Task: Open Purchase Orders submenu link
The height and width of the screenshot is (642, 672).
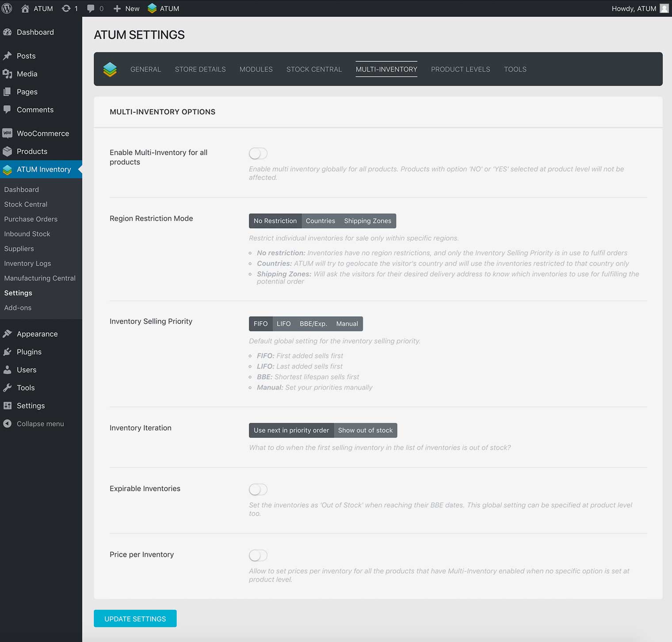Action: (x=31, y=219)
